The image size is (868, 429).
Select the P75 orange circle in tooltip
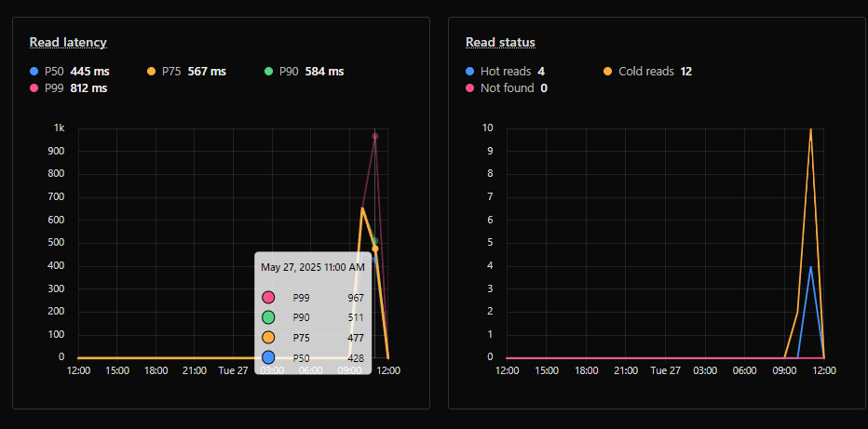[x=268, y=337]
